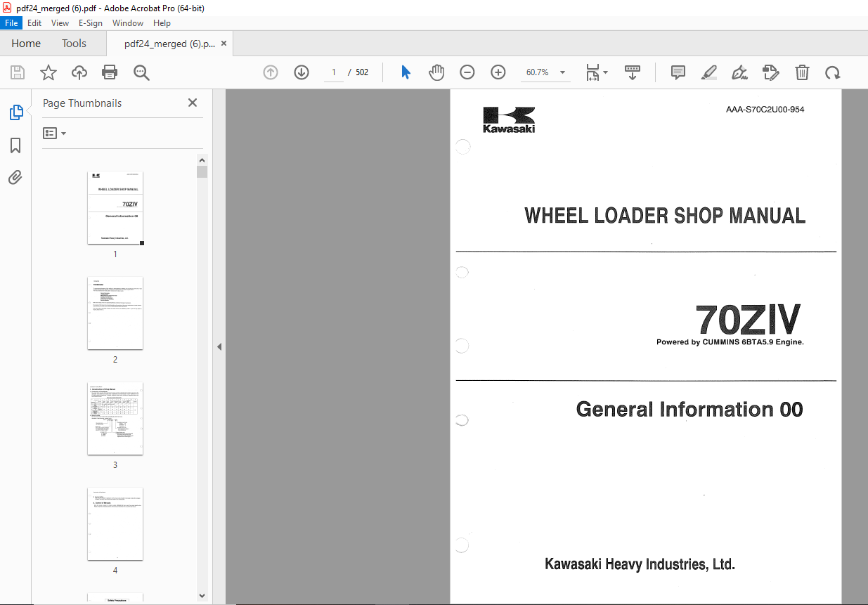The image size is (868, 605).
Task: Click the thumbnail panel scrollbar thumb
Action: click(202, 172)
